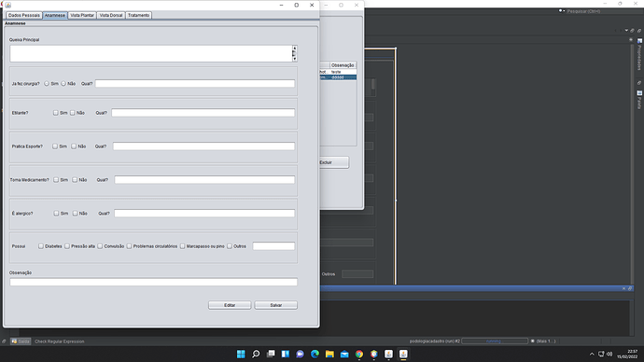Open taskbar Search
Viewport: 644px width, 362px height.
[256, 354]
